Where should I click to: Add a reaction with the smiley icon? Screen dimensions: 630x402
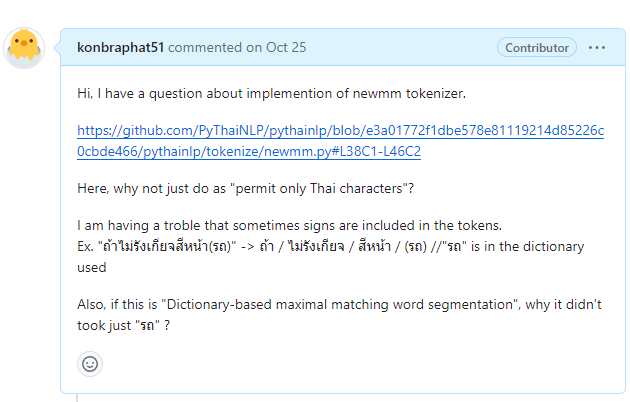point(90,364)
